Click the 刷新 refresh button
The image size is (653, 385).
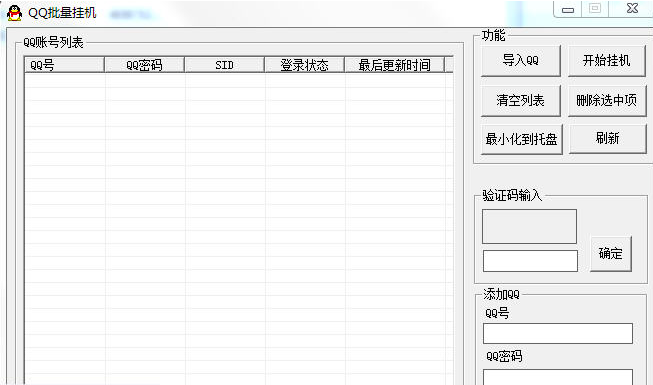[x=607, y=138]
